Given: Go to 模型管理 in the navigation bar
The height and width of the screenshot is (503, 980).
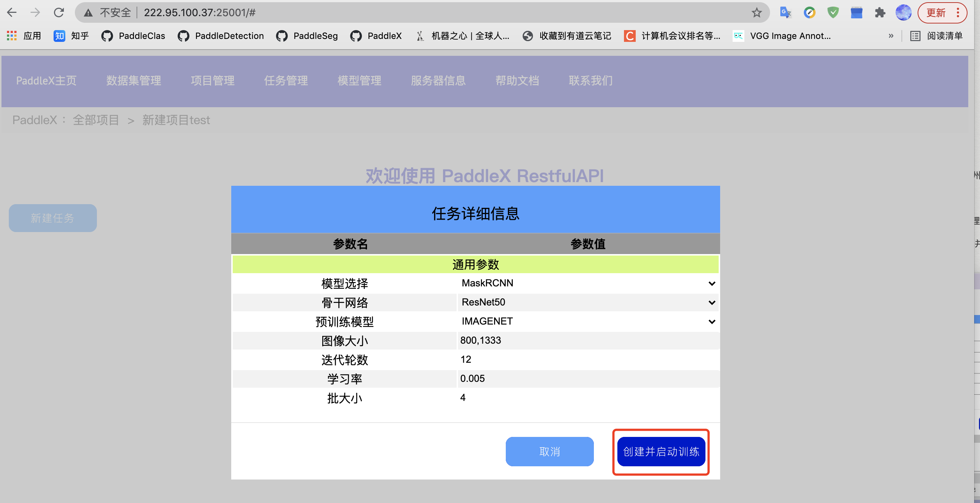Looking at the screenshot, I should tap(359, 80).
